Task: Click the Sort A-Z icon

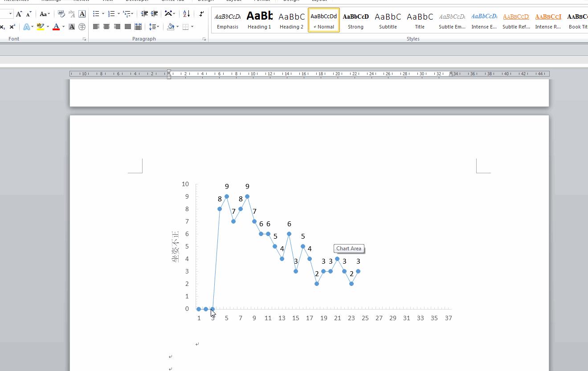Action: (186, 14)
